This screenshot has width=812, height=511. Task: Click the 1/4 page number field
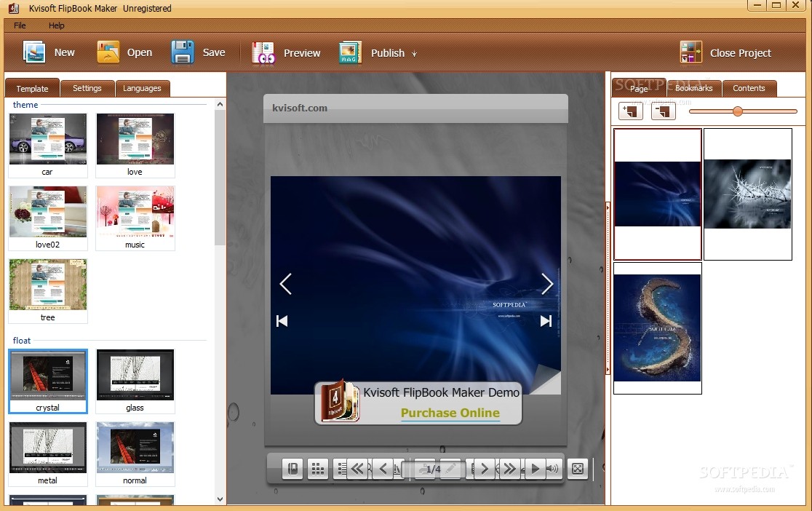pos(434,469)
